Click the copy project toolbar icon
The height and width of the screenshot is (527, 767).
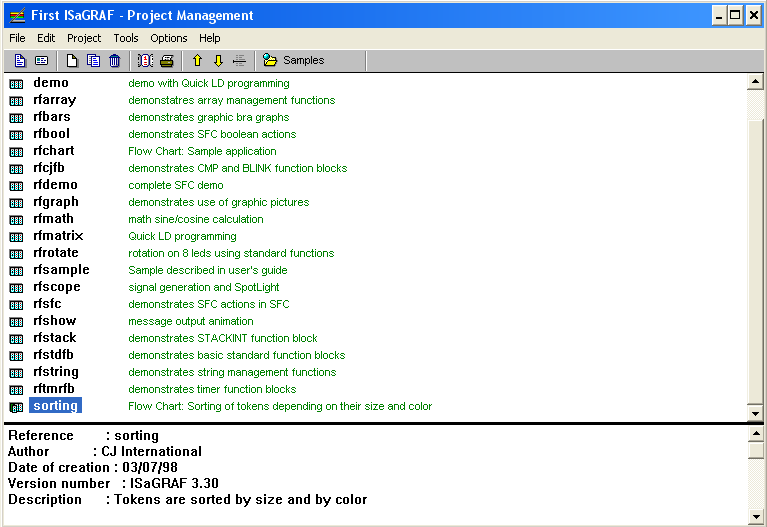(x=93, y=61)
